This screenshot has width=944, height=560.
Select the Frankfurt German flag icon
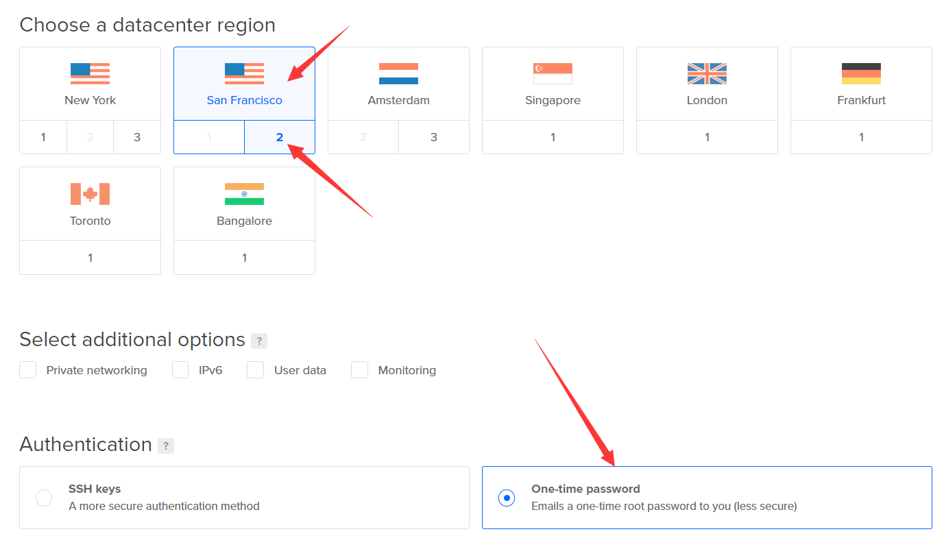tap(861, 73)
